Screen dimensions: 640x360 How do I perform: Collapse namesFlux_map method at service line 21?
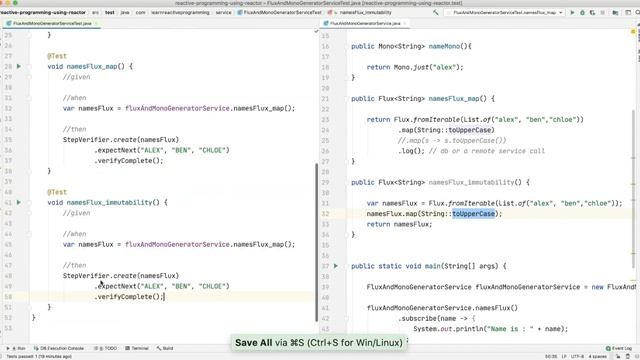[346, 99]
